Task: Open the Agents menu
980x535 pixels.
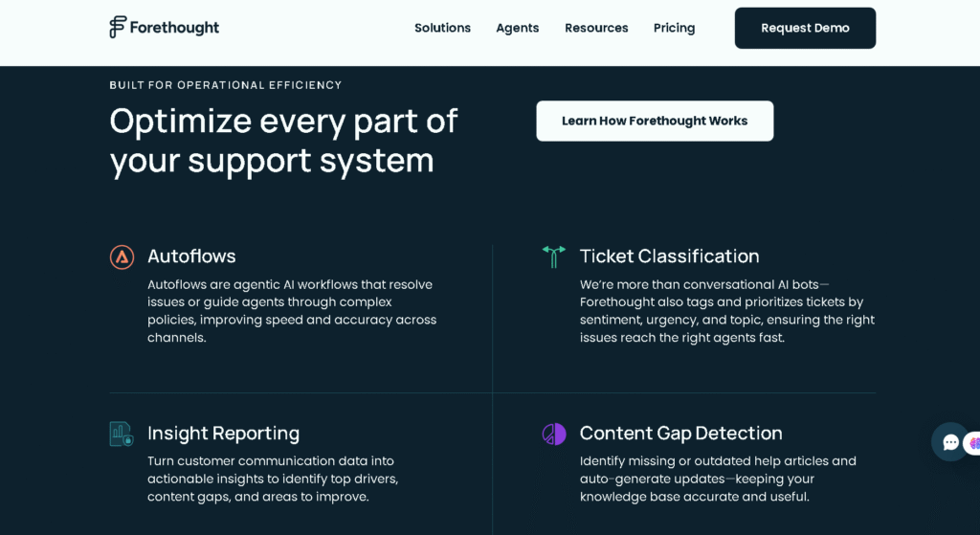Action: (x=518, y=28)
